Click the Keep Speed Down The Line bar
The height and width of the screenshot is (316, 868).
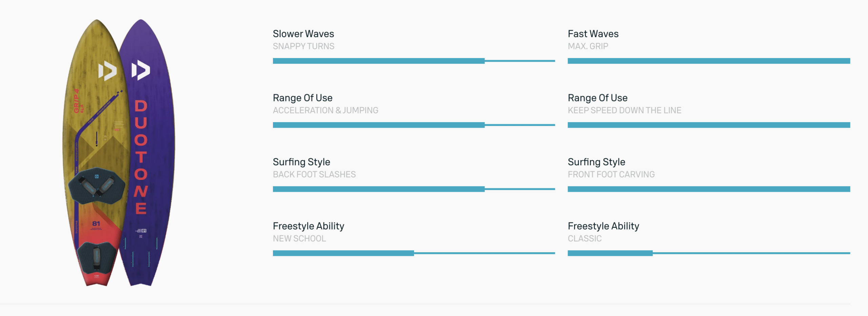point(709,125)
